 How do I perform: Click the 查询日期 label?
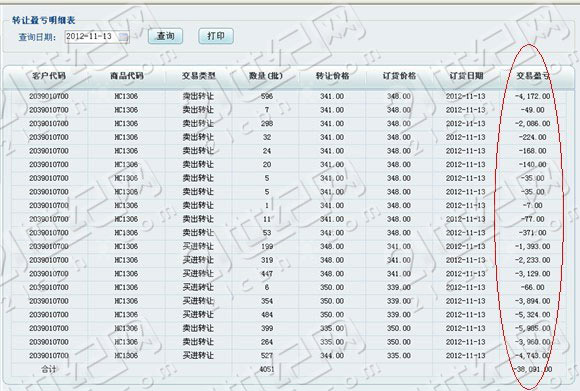pyautogui.click(x=37, y=37)
